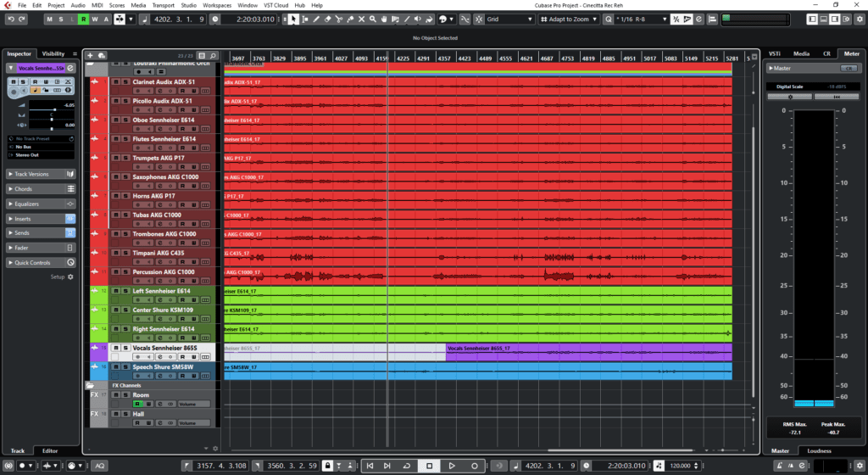Click the Undo arrow icon

(10, 19)
